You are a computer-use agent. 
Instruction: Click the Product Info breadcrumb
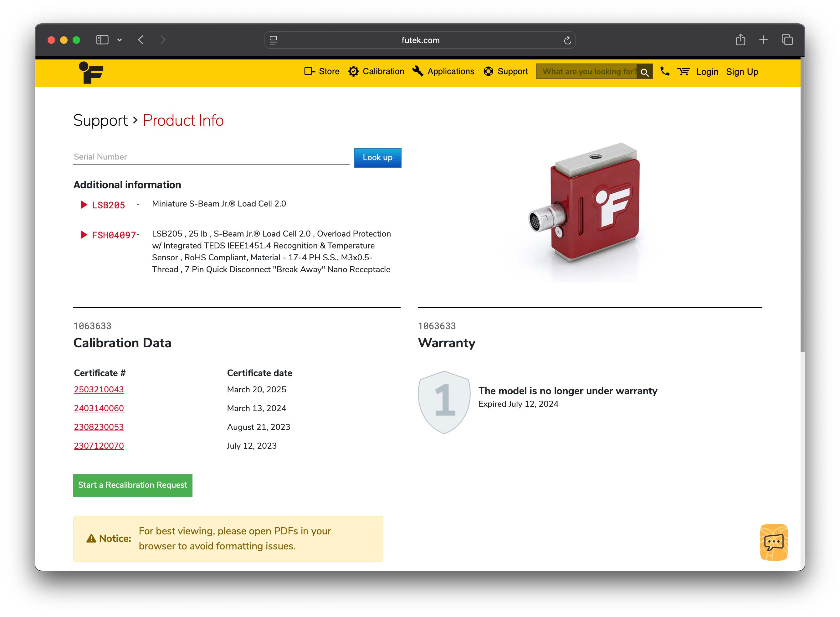(183, 120)
